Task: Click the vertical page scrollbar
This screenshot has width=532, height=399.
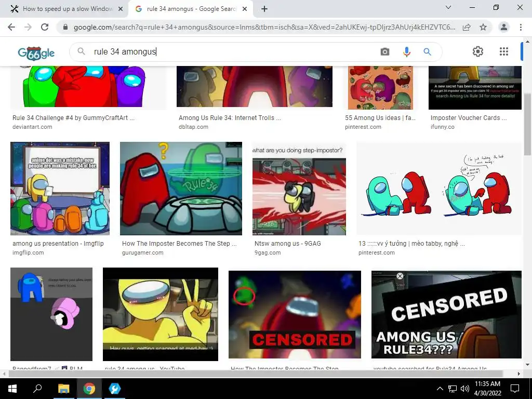Action: click(527, 124)
